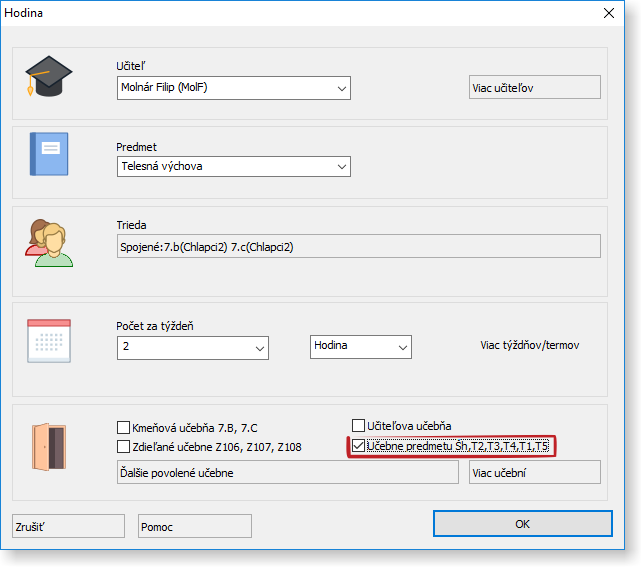Click the two-person class icon

tap(49, 242)
